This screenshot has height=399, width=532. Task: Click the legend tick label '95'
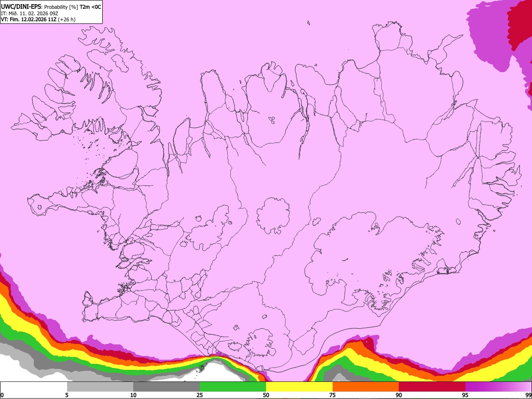(465, 395)
